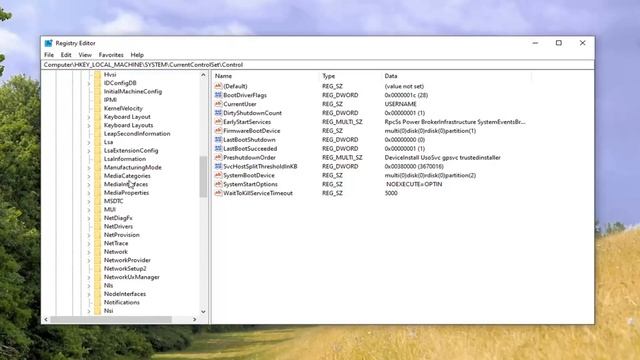Select the SystemBootDevice value icon

point(218,176)
